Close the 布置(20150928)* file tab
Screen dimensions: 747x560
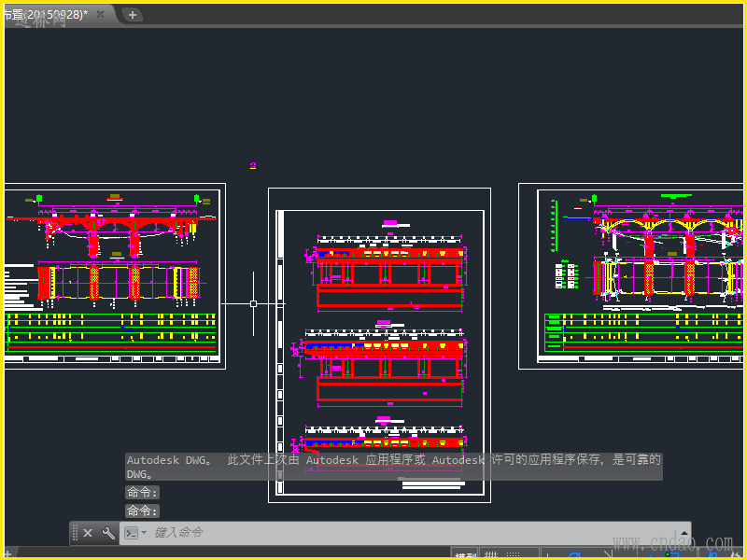coord(100,14)
